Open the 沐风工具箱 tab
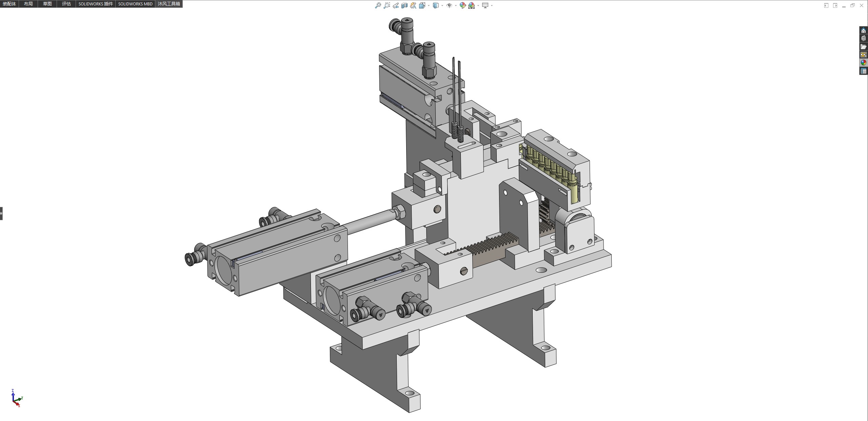The image size is (868, 421). pyautogui.click(x=169, y=4)
